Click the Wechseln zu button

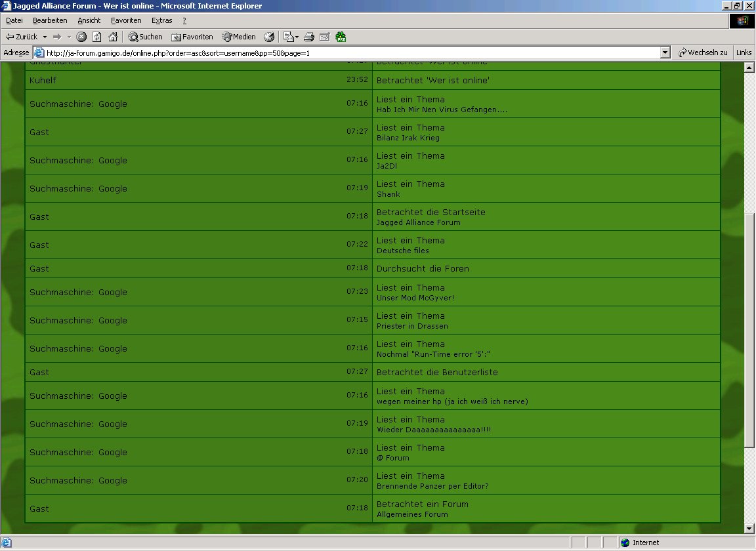coord(703,52)
